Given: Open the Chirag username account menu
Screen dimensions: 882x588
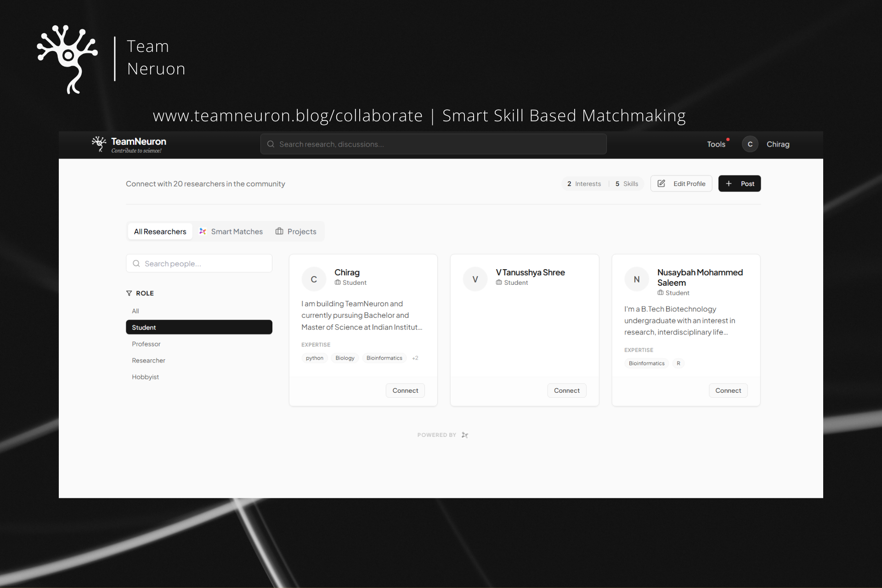Looking at the screenshot, I should pos(778,144).
